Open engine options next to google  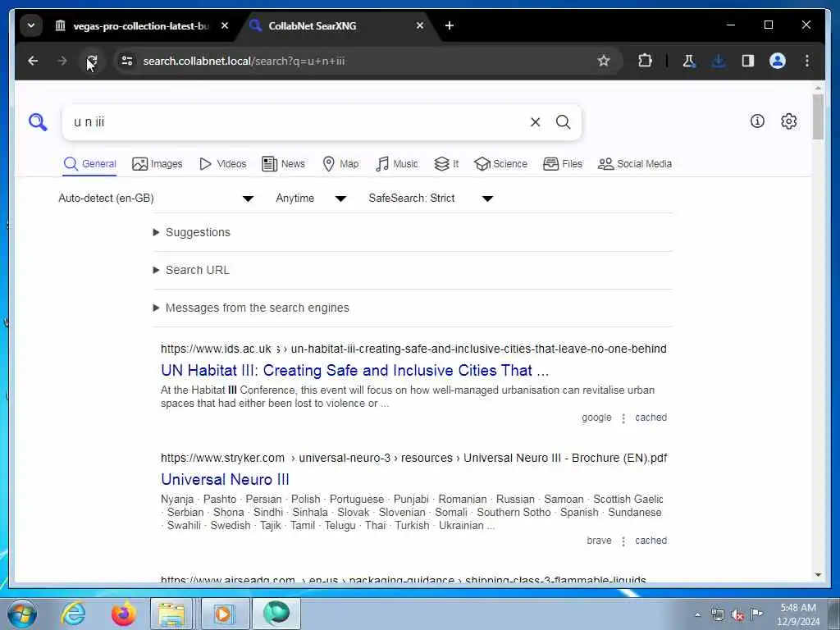pyautogui.click(x=623, y=418)
